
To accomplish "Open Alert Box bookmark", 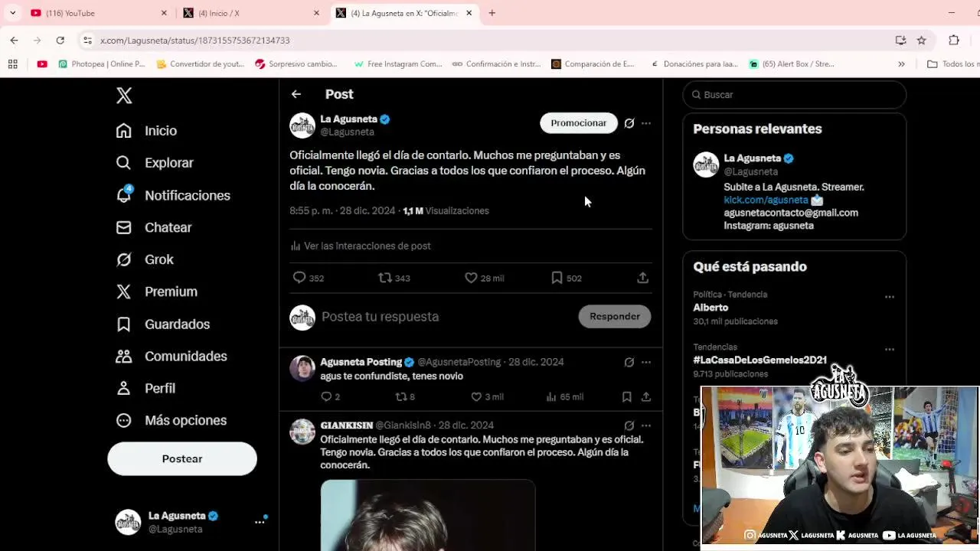I will (792, 64).
